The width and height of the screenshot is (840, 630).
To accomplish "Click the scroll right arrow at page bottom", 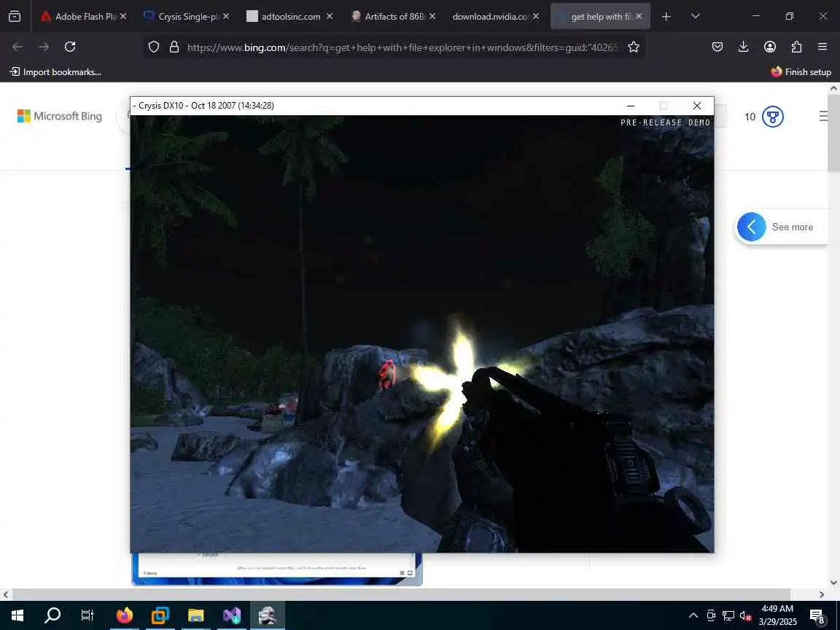I will [822, 594].
